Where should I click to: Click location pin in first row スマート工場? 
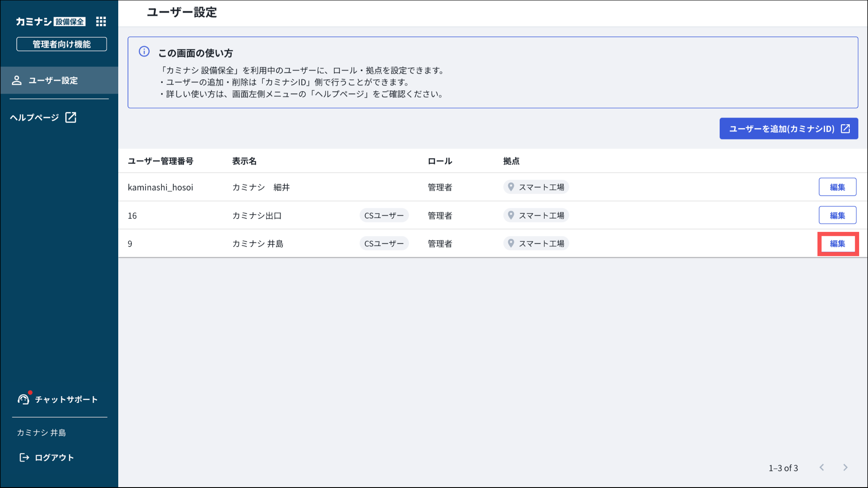click(511, 187)
